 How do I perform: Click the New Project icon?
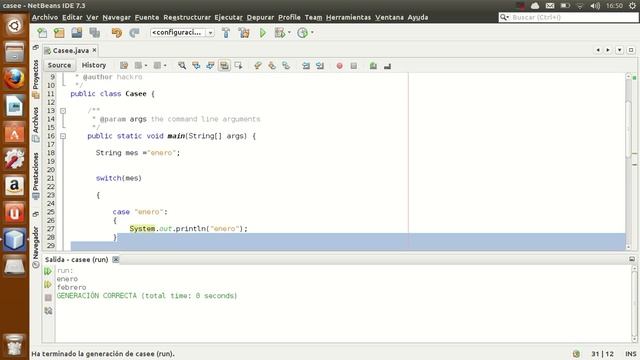coord(59,33)
